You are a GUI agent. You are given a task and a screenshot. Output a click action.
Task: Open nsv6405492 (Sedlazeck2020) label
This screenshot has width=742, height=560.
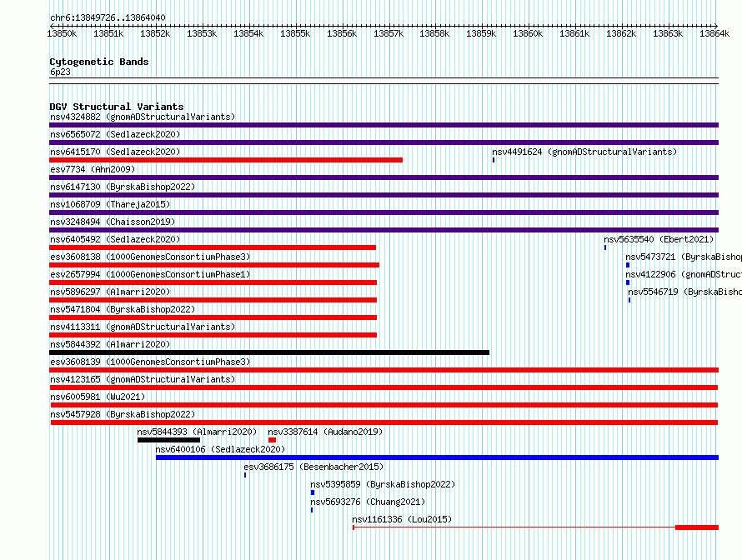pyautogui.click(x=115, y=239)
